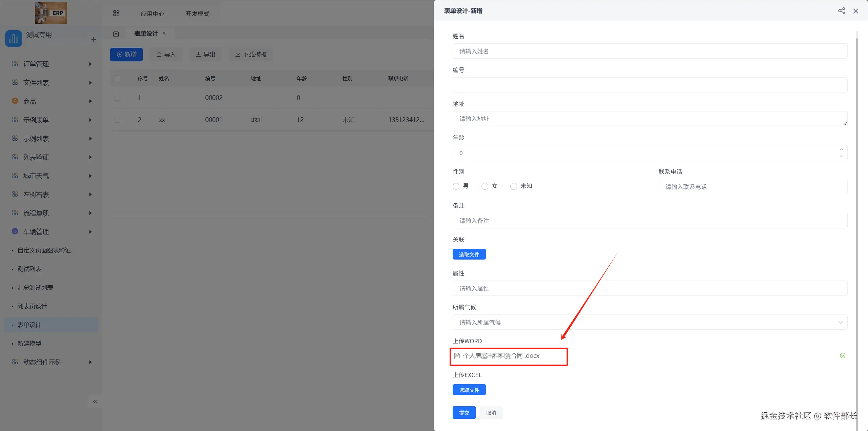Click the plus icon beside 测试专用
The width and height of the screenshot is (868, 431).
point(93,40)
